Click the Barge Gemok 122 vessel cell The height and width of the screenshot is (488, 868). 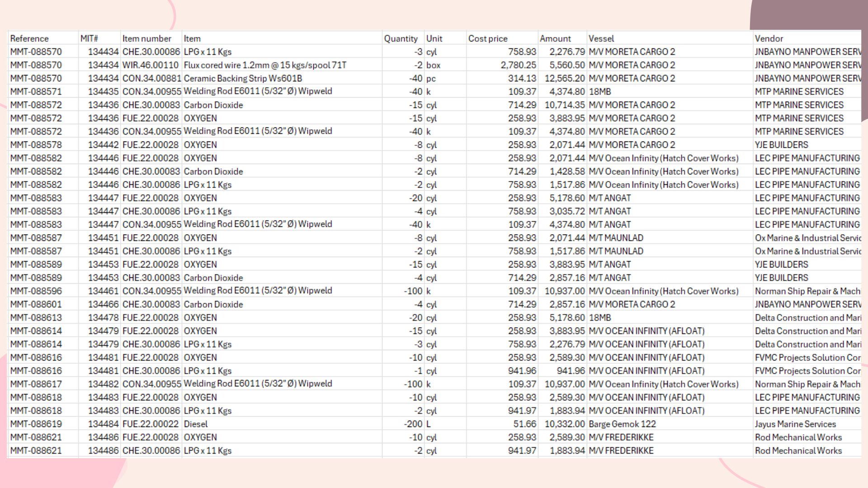point(622,424)
